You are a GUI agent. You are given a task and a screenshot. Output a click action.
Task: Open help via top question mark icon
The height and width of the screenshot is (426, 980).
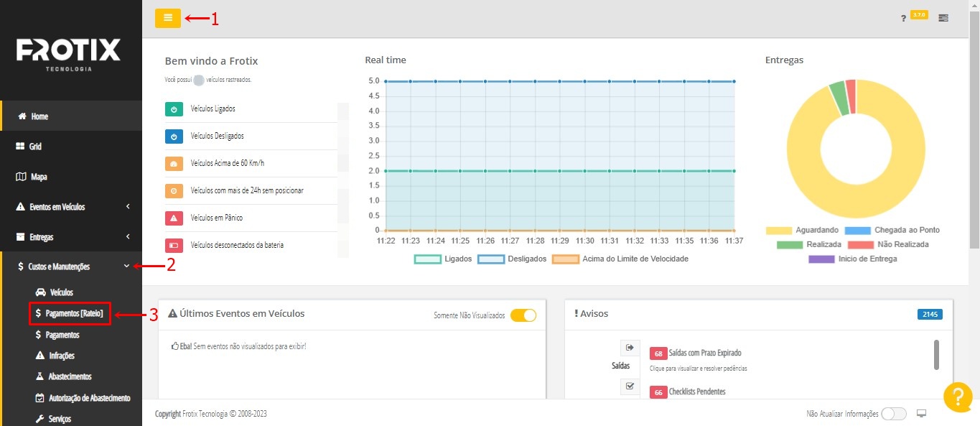pos(903,19)
